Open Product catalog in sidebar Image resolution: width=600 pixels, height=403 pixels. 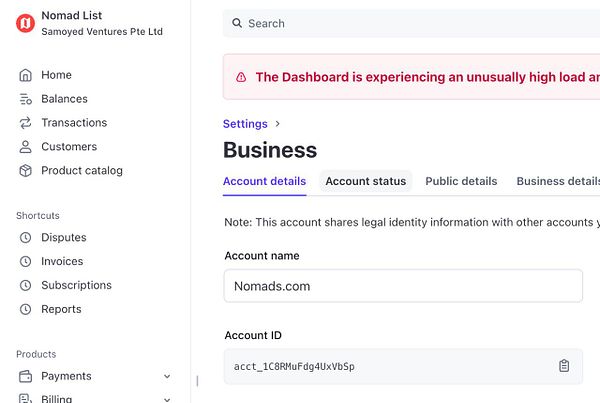[81, 171]
